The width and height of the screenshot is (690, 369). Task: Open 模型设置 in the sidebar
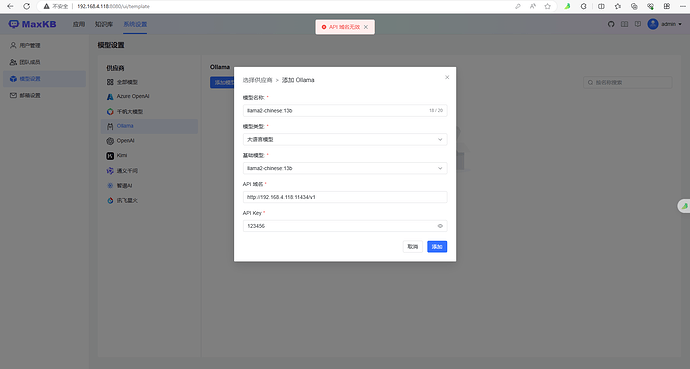44,79
